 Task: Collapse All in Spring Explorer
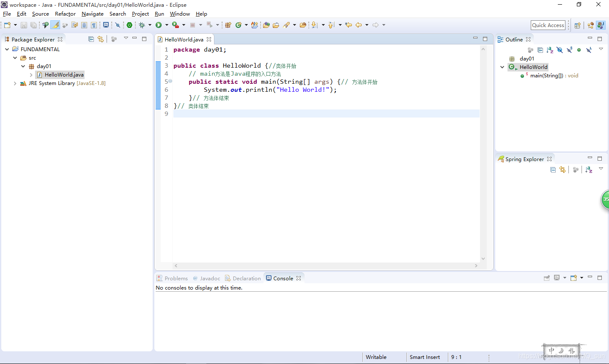tap(553, 170)
